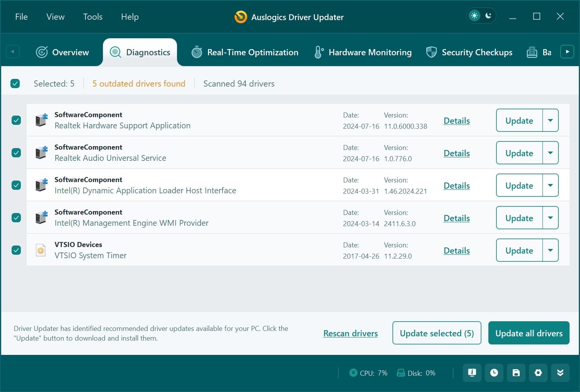Click Update selected (5) button

437,333
